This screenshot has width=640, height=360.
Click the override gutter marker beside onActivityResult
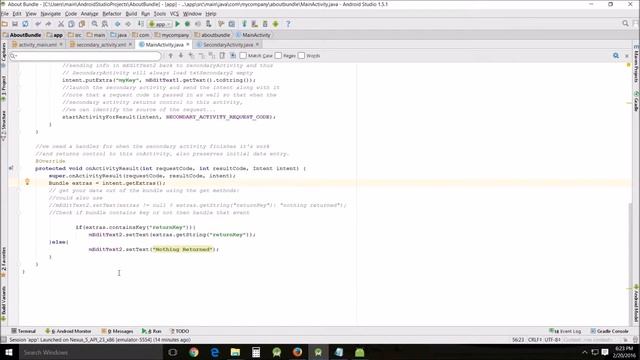click(11, 168)
